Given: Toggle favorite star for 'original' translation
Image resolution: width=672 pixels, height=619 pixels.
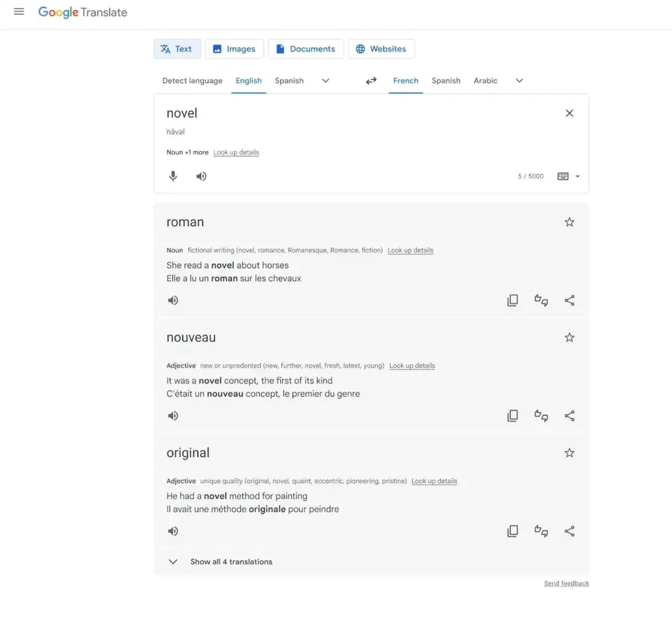Looking at the screenshot, I should tap(568, 452).
